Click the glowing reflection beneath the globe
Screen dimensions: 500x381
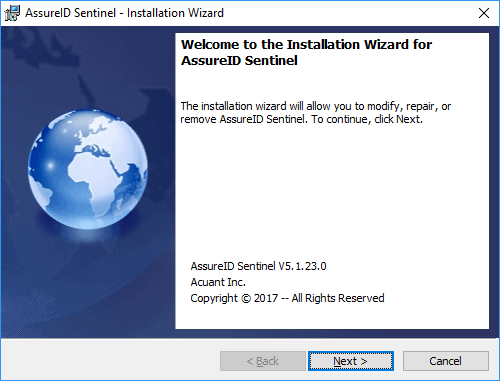85,233
